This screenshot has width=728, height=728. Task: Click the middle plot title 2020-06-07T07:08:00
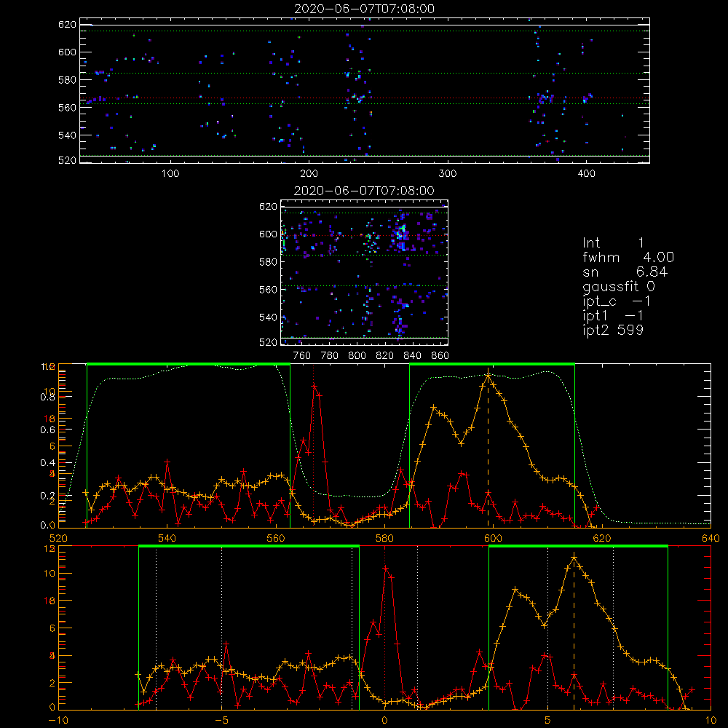[365, 191]
